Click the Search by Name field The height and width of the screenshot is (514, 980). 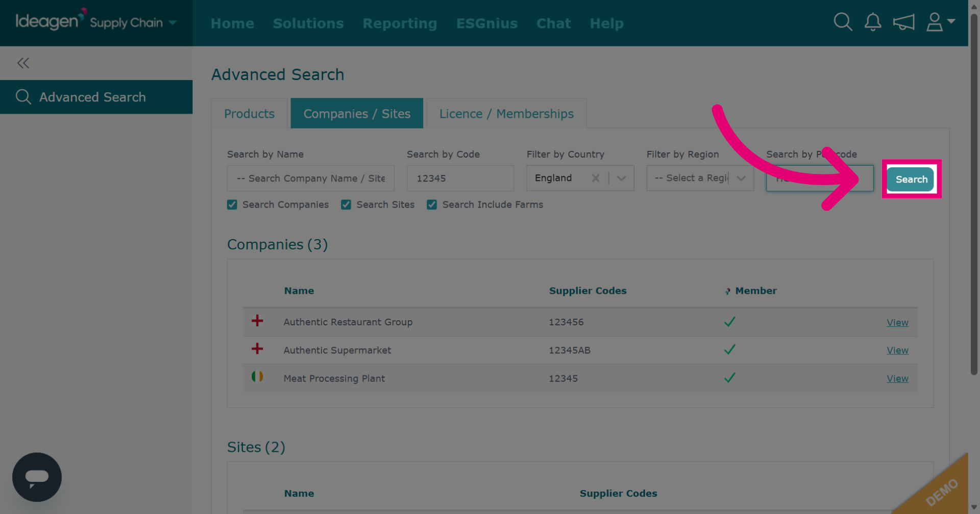coord(310,178)
